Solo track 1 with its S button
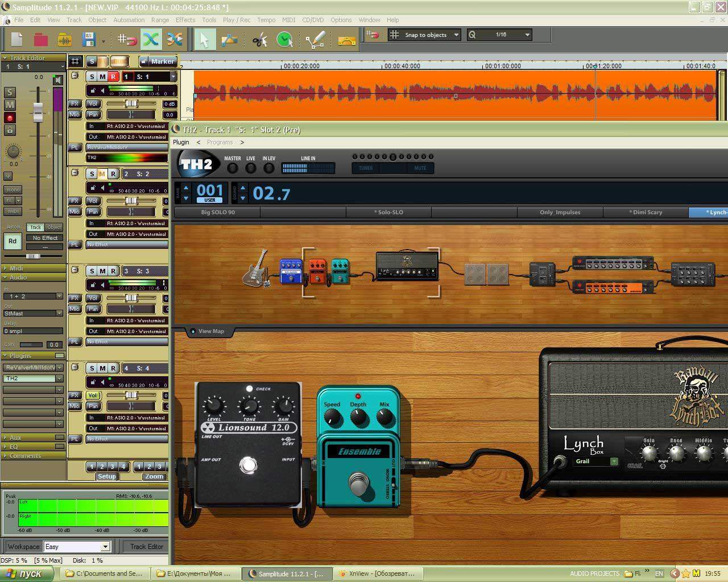 coord(92,77)
